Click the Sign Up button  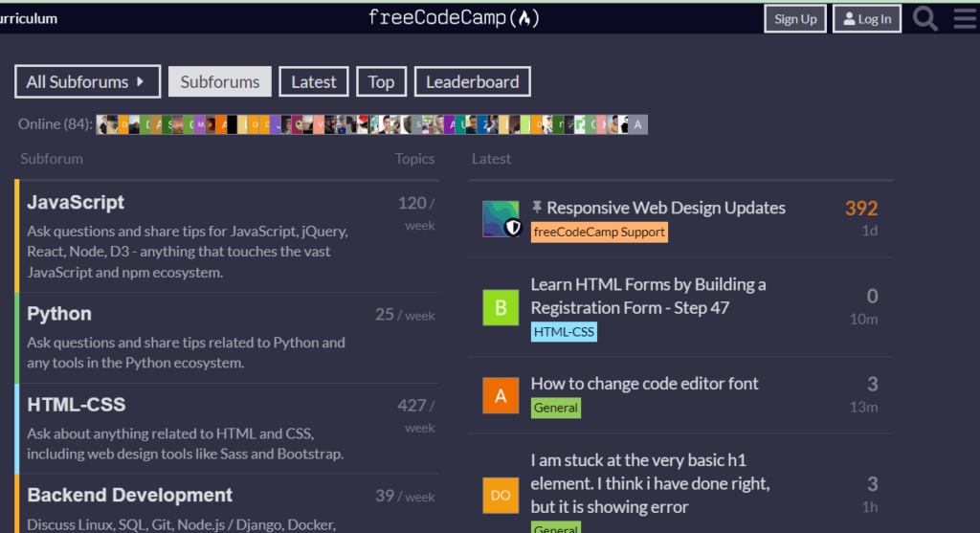click(795, 19)
